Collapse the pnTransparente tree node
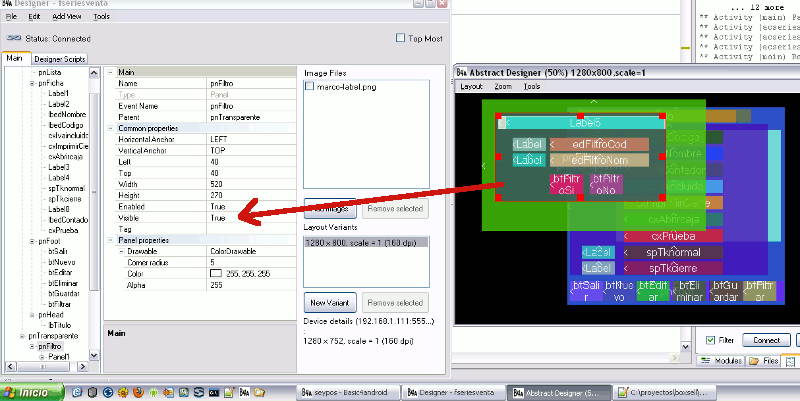Image resolution: width=800 pixels, height=401 pixels. pos(22,336)
